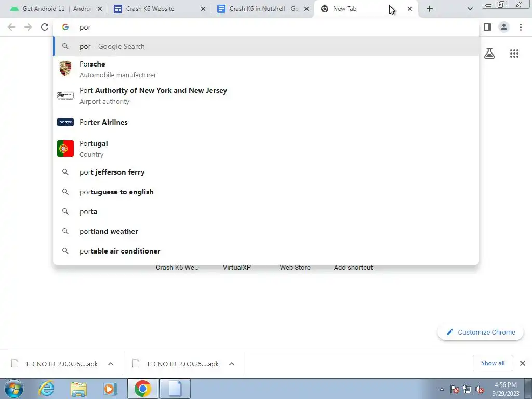
Task: Open the Web Store shortcut
Action: tap(295, 268)
